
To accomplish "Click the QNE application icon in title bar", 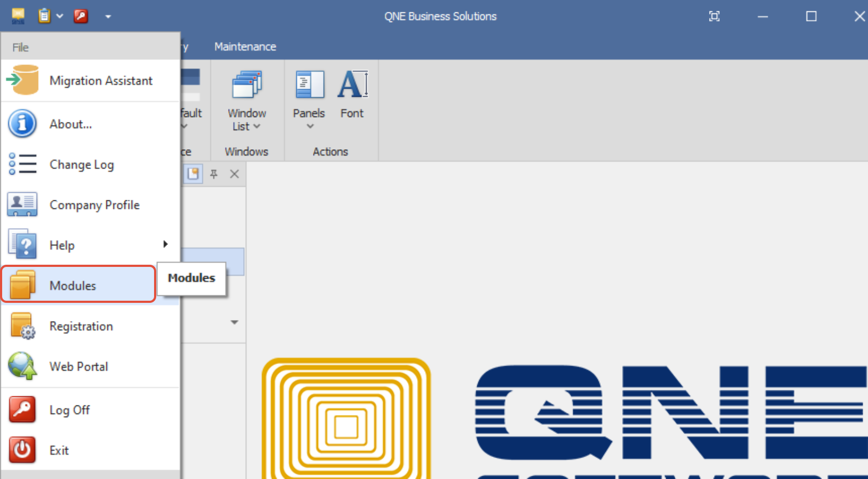I will pos(18,16).
